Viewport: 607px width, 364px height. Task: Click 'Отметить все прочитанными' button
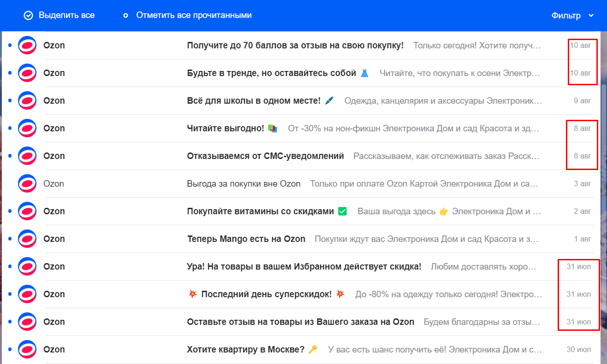187,15
